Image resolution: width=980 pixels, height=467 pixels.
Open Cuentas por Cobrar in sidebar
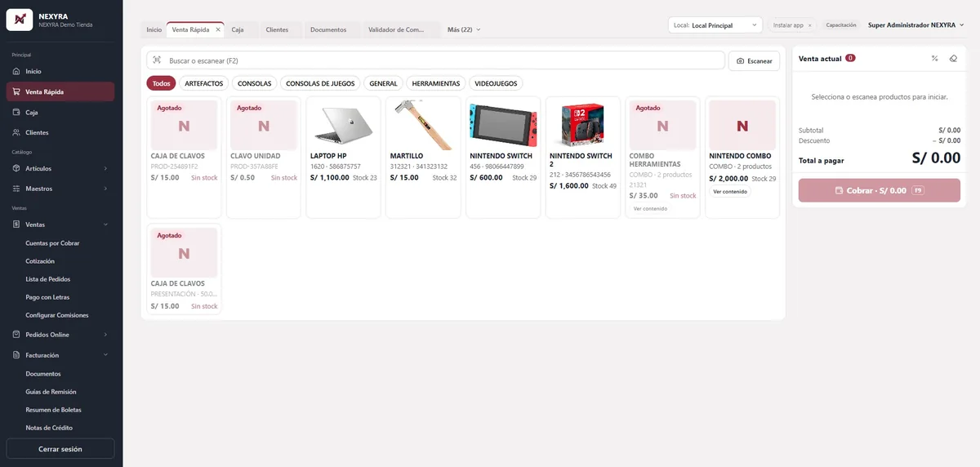tap(52, 243)
